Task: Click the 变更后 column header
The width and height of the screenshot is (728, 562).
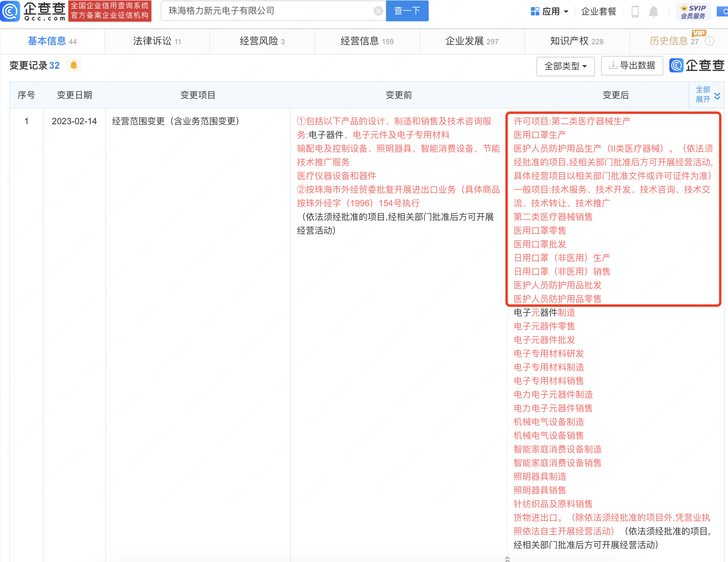Action: click(616, 95)
